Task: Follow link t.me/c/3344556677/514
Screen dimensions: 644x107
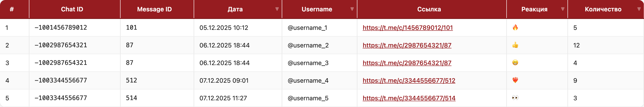Action: 409,98
